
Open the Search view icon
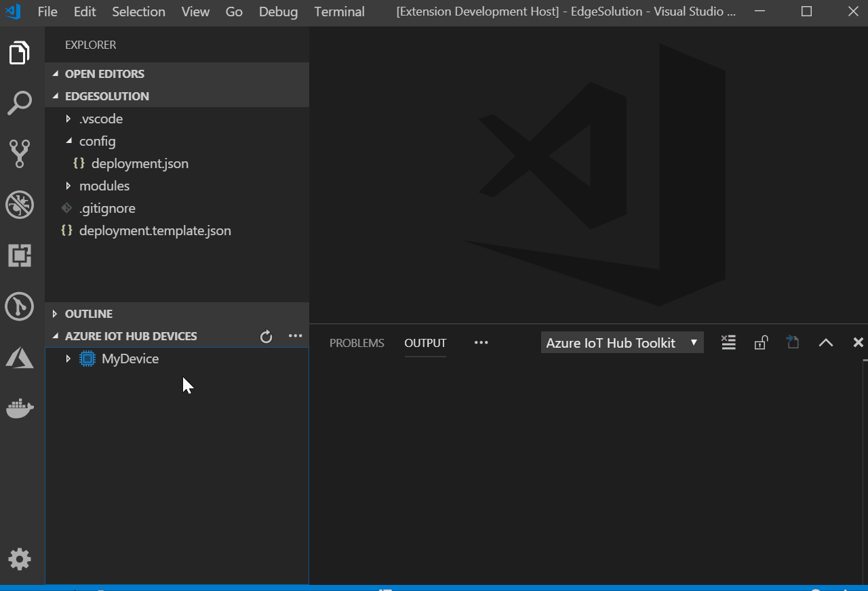pos(19,103)
